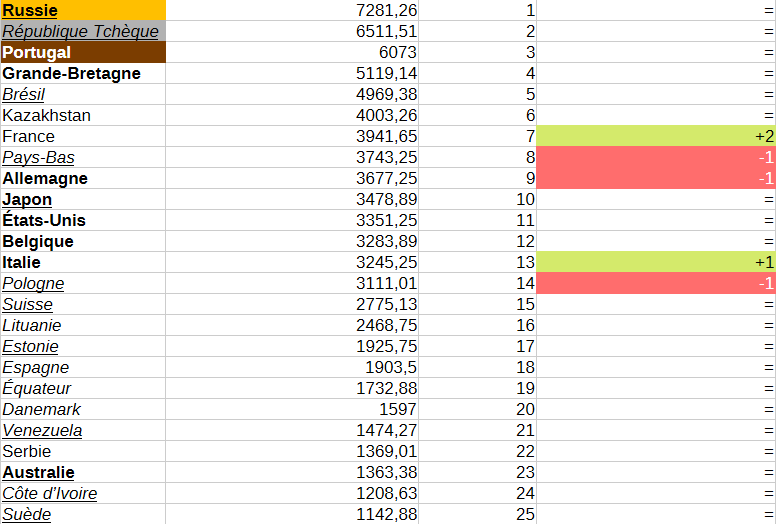
Task: Click the États-Unis cell
Action: coord(83,220)
